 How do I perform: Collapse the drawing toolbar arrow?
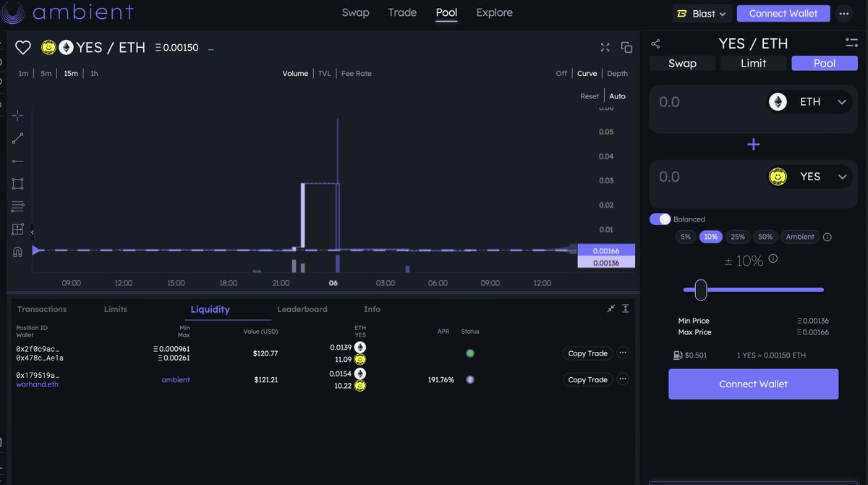[x=32, y=232]
